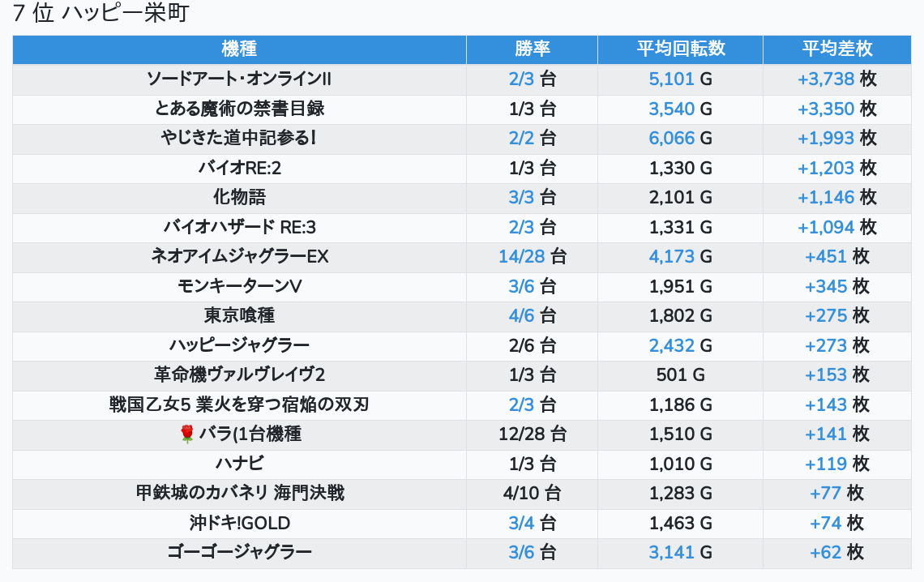Click average difference +3,350 枚
This screenshot has height=582, width=924.
pyautogui.click(x=836, y=109)
